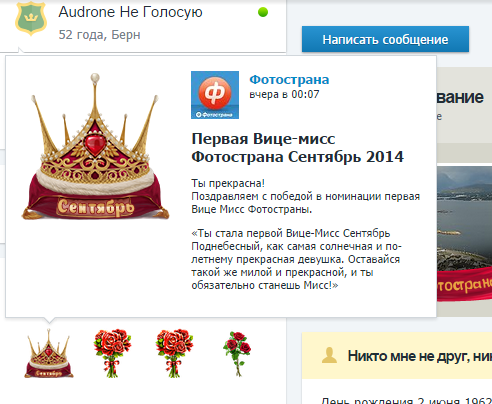Viewport: 492px width, 404px height.
Task: Click the congratulation quote text in popup
Action: (296, 259)
